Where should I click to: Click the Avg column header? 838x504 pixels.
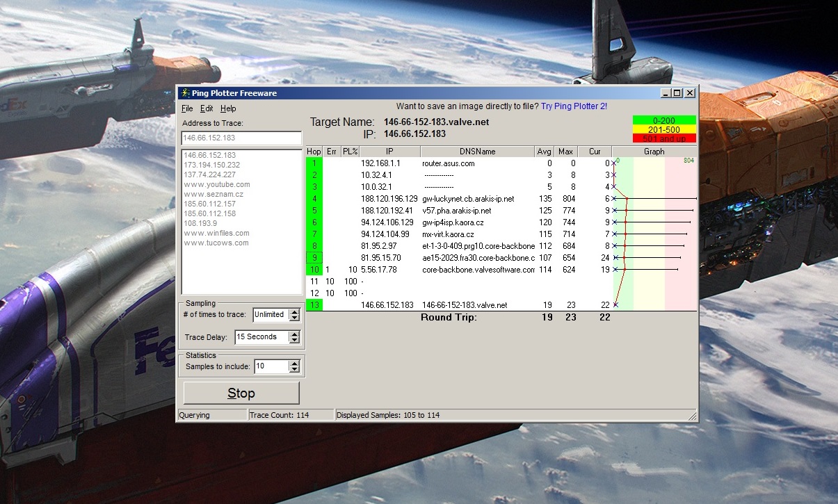tap(545, 152)
